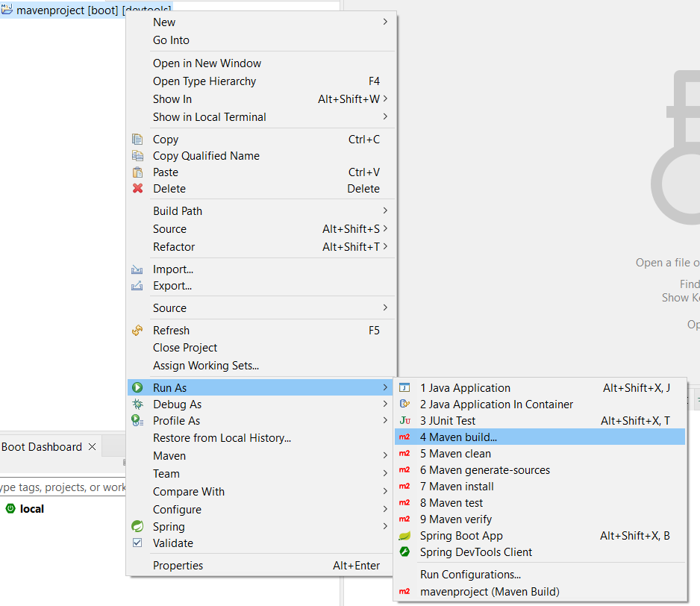Expand Show in Local Terminal submenu arrow

point(385,116)
